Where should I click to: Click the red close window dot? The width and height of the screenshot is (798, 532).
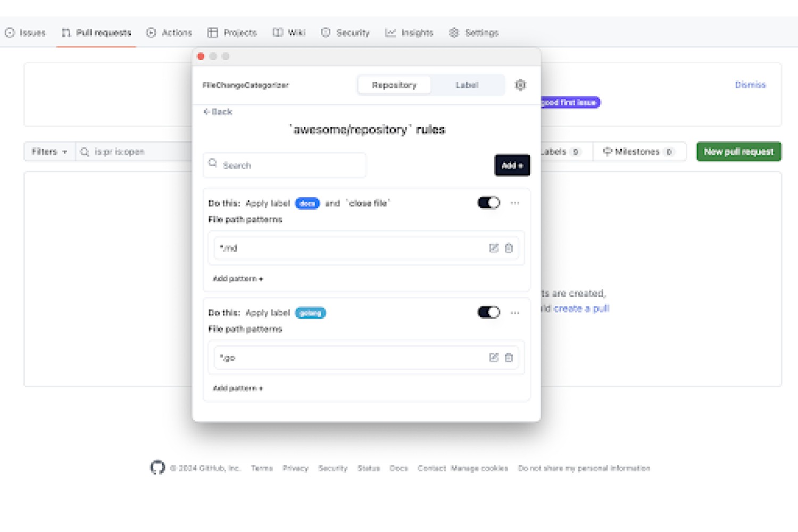click(201, 56)
